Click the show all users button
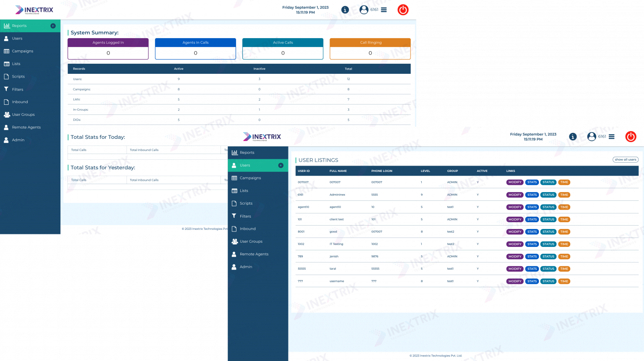This screenshot has width=644, height=361. click(x=625, y=159)
